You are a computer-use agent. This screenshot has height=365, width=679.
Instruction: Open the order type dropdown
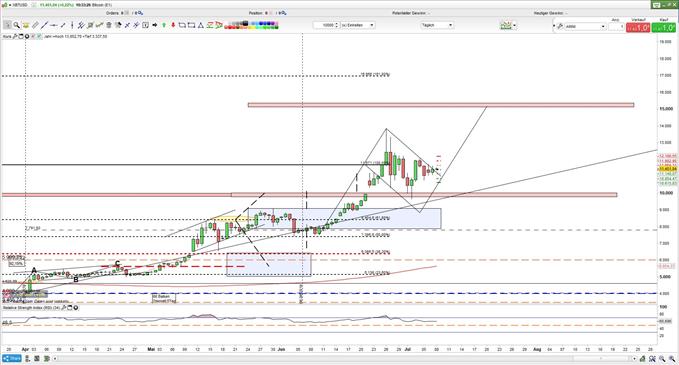[585, 26]
